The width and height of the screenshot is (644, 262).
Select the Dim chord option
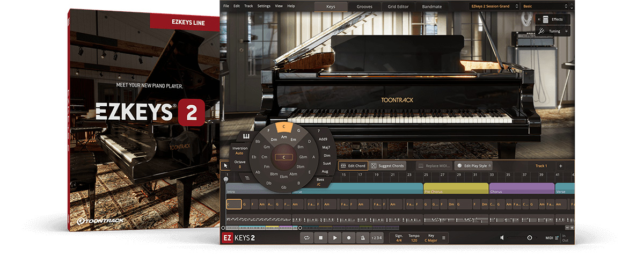326,155
